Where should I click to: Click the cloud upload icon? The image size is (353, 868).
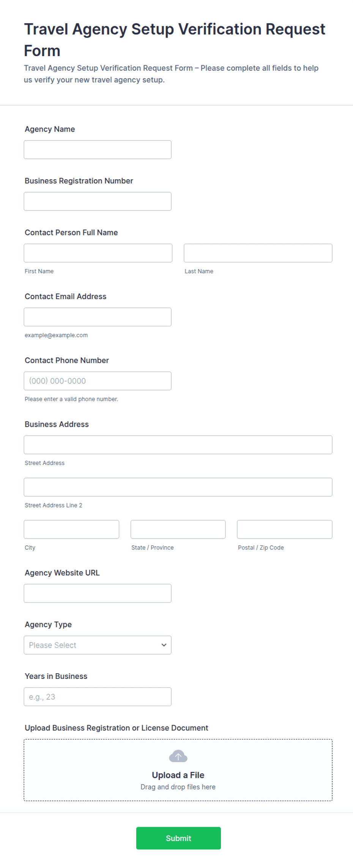[x=178, y=756]
